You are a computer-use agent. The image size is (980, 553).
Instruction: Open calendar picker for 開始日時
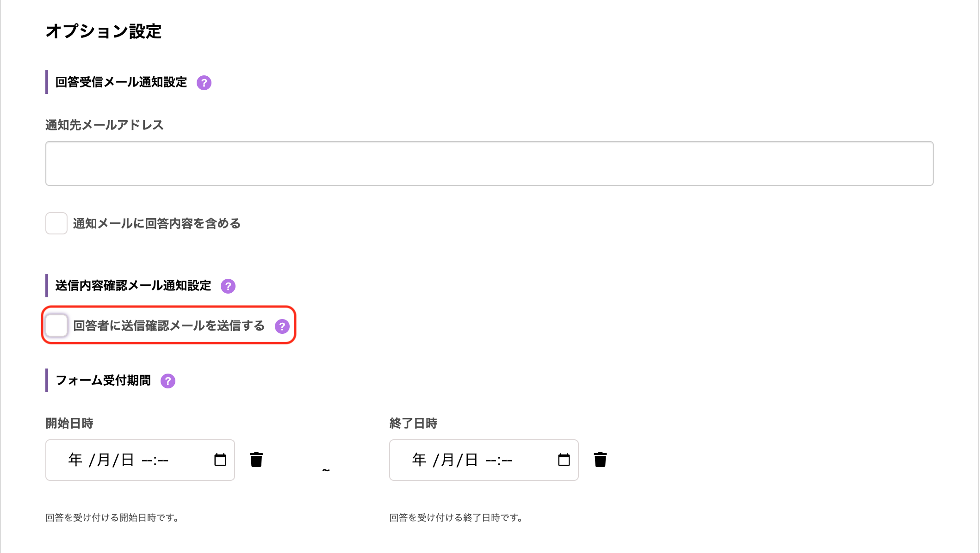(220, 460)
